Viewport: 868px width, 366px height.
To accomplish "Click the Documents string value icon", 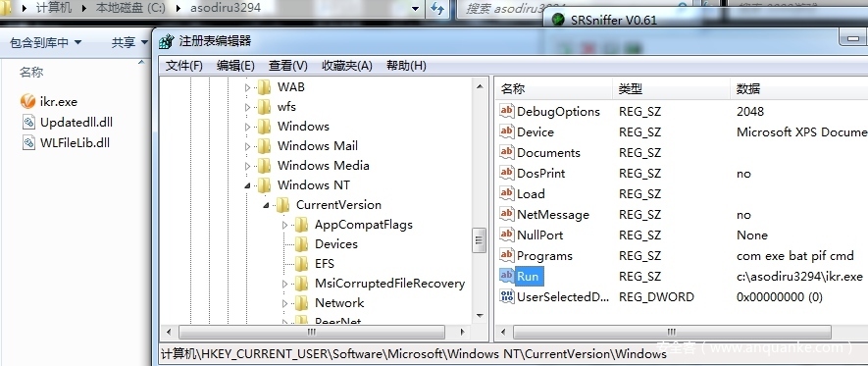I will (x=507, y=152).
